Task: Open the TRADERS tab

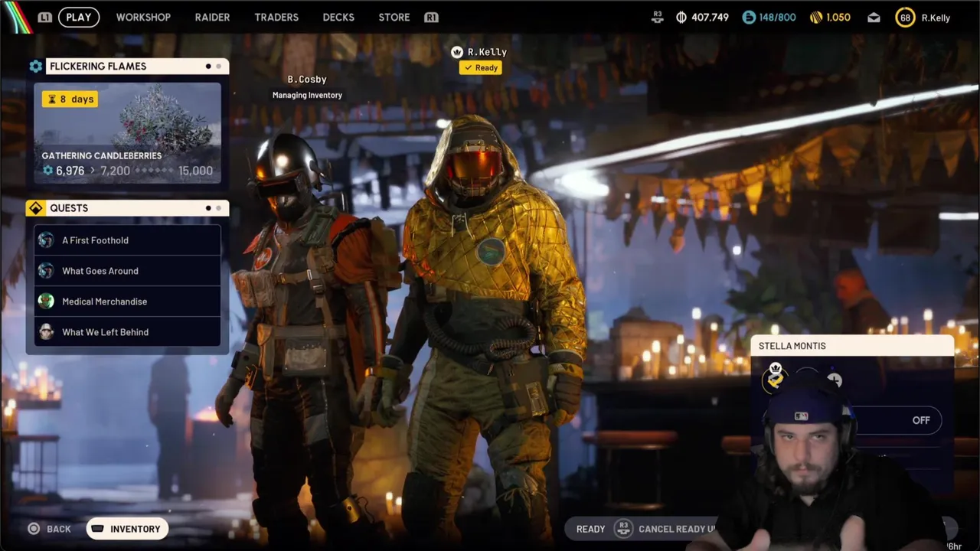Action: [276, 17]
